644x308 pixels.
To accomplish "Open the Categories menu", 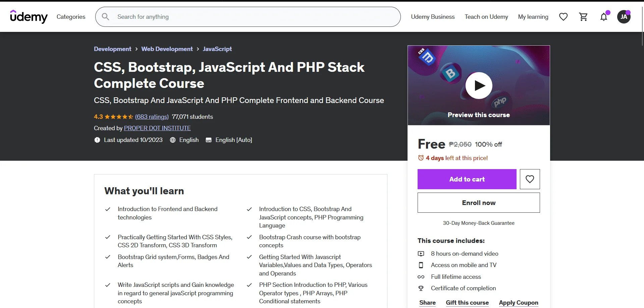I will 71,17.
